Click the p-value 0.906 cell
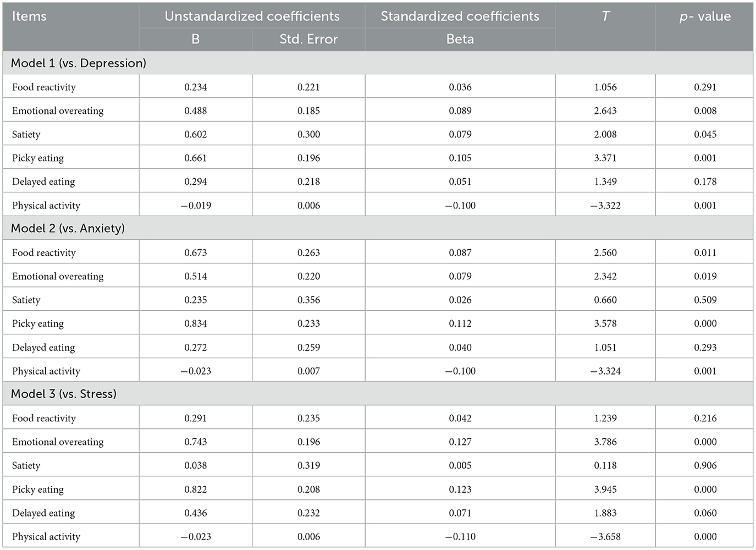 pos(705,465)
